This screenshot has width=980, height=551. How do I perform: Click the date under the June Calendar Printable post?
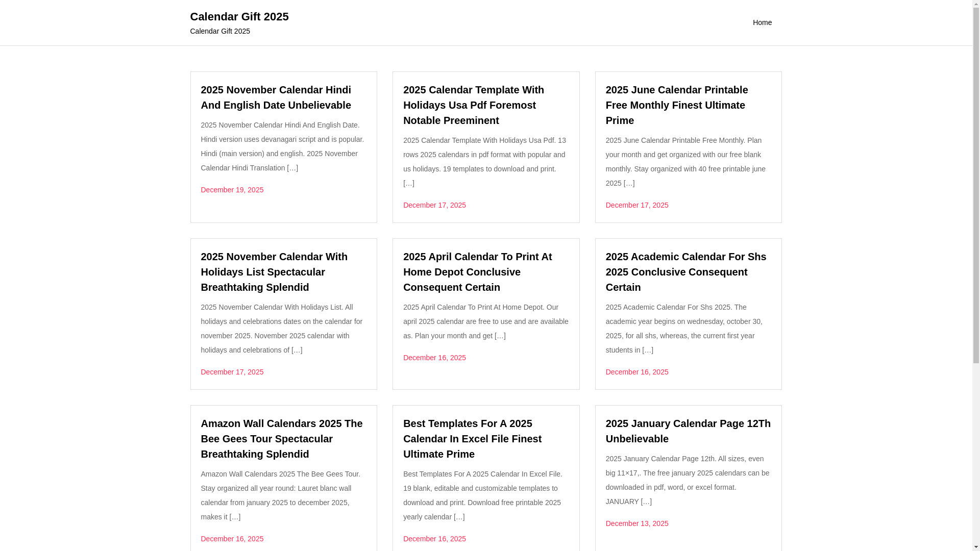(637, 205)
